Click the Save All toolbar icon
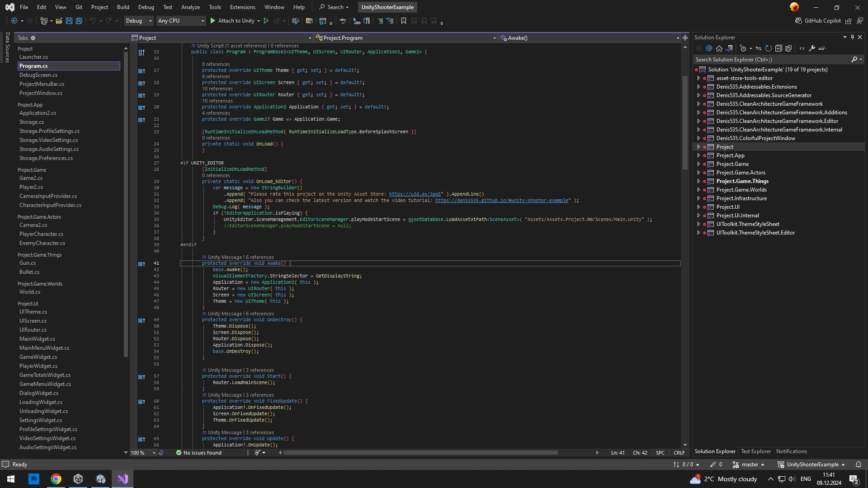Image resolution: width=868 pixels, height=488 pixels. [x=79, y=21]
